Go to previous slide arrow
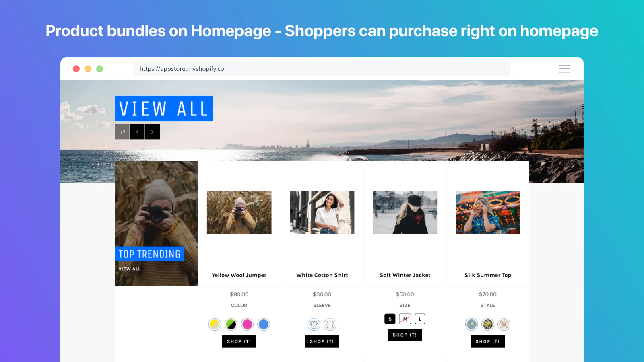 click(137, 132)
